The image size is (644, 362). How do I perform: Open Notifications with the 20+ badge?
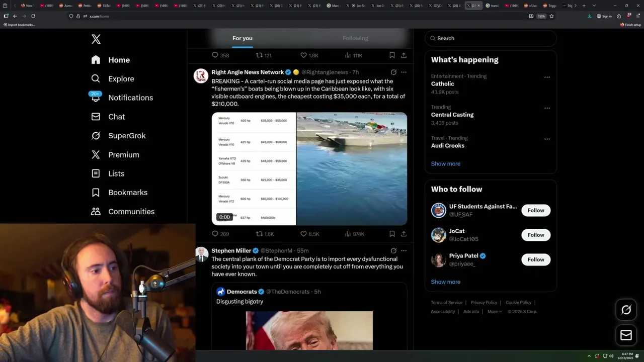point(122,98)
